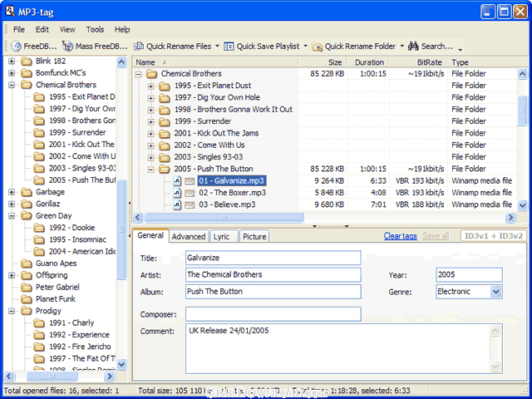This screenshot has width=532, height=399.
Task: Click the 1991 - Charly folder icon
Action: click(x=39, y=323)
